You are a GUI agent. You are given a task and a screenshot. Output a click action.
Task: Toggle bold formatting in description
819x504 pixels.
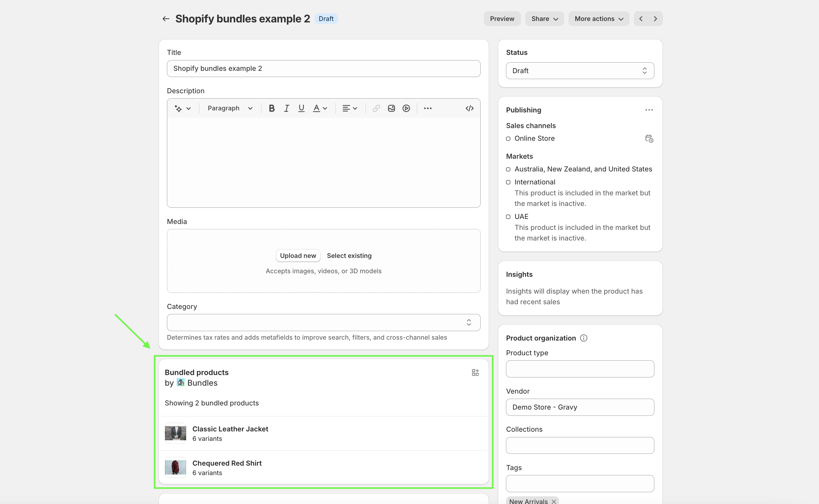coord(271,108)
